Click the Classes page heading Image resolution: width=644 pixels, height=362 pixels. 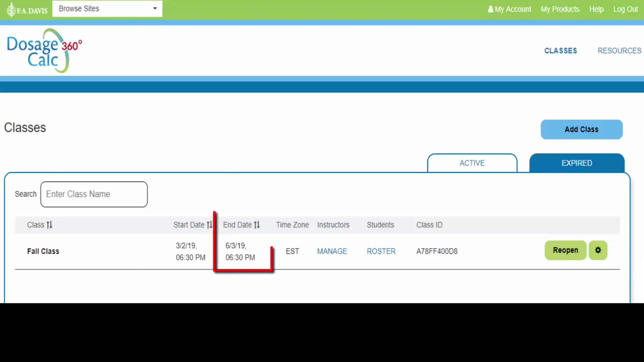[25, 127]
